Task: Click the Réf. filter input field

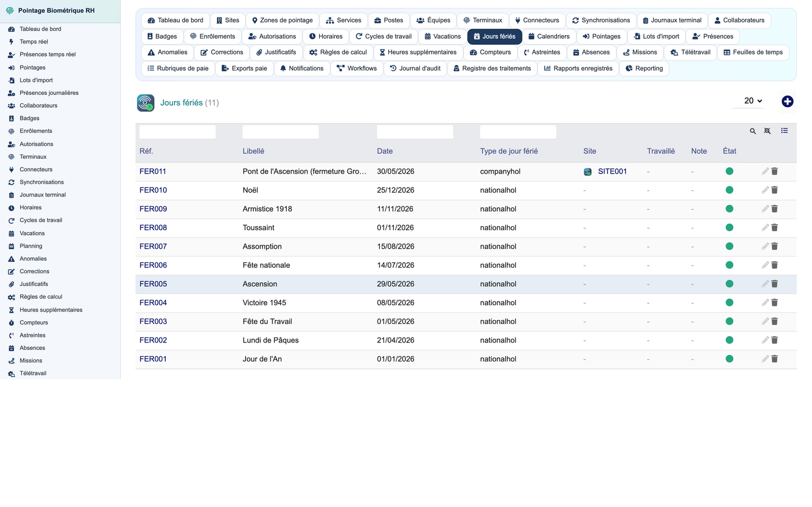Action: 178,132
